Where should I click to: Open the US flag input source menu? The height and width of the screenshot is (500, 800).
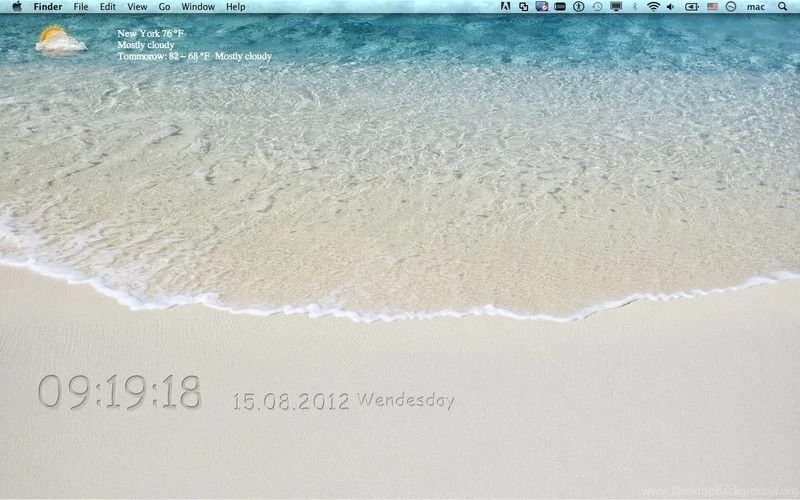point(712,7)
